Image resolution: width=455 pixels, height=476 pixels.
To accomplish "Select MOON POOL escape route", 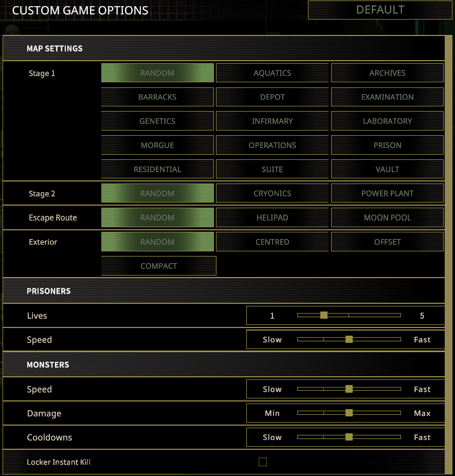I will coord(387,218).
